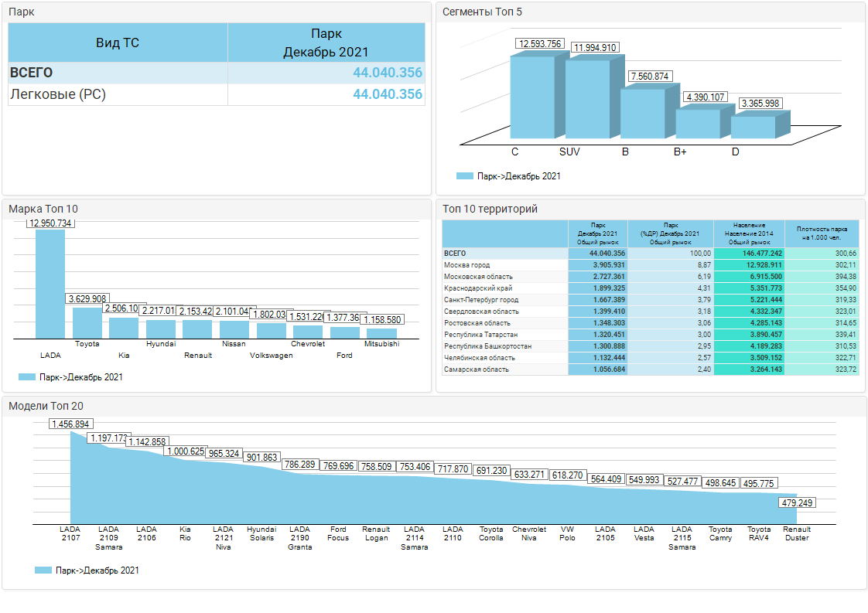Viewport: 868px width, 613px height.
Task: Click the Плотность парка на 1.000 чел. column header
Action: tap(822, 233)
